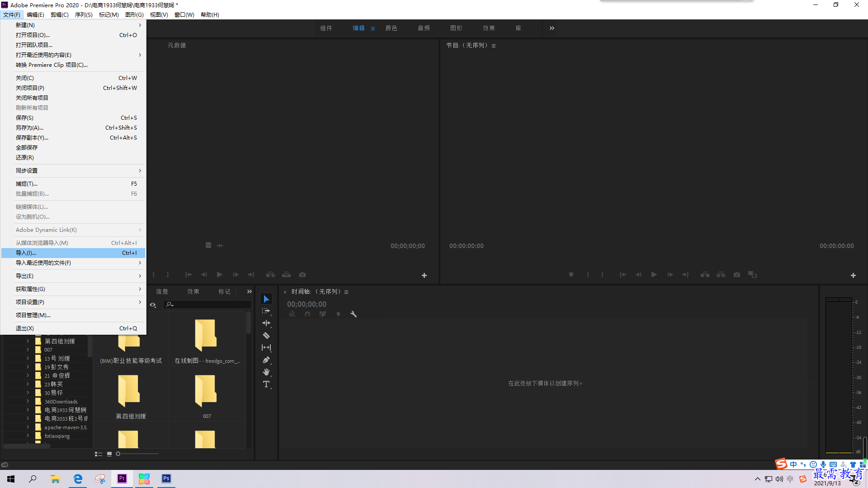Open the 信息 panel tab

pos(162,292)
